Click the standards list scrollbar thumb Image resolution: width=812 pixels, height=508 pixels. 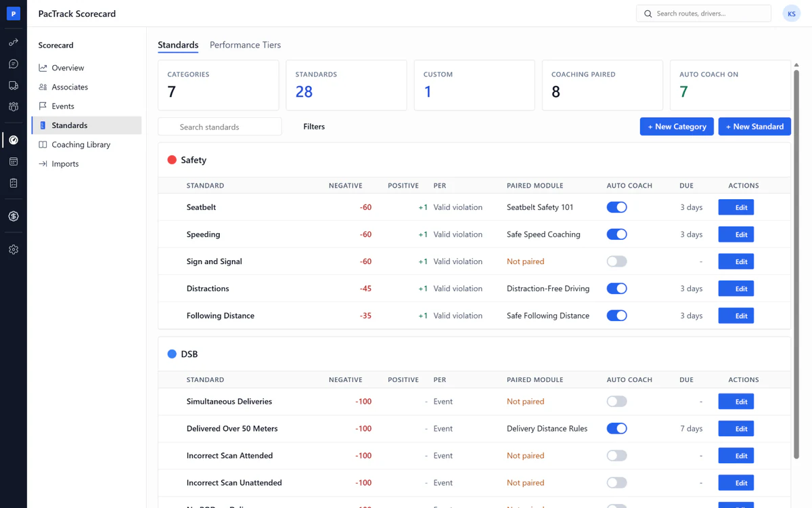[796, 266]
